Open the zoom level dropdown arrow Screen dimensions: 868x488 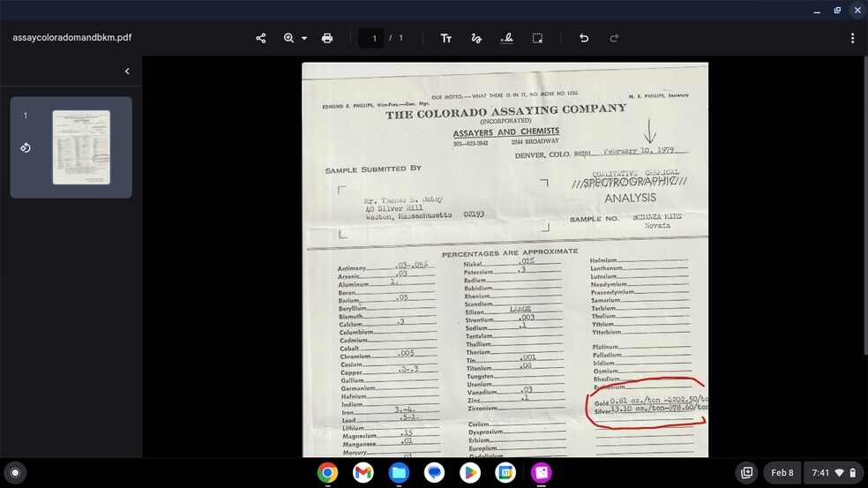point(304,38)
